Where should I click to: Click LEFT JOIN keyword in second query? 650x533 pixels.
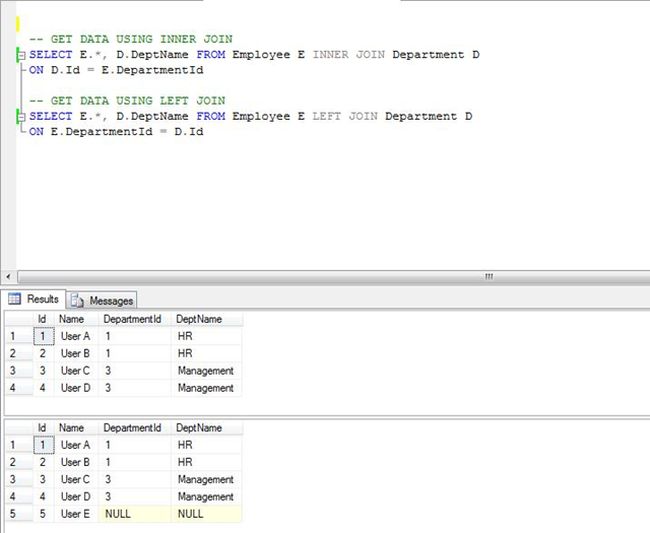345,116
